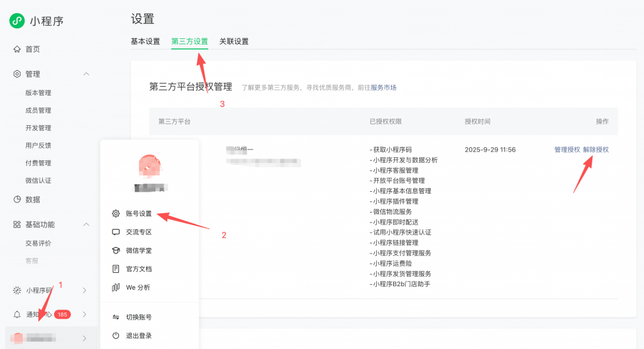Expand the 通知中心 arrow next to badge
Screen dimensions: 644x349
[84, 314]
